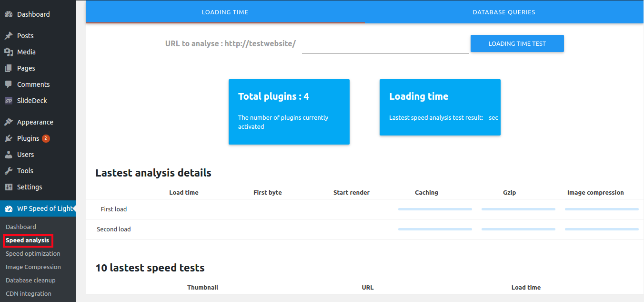This screenshot has width=644, height=302.
Task: Switch to the DATABASE QUERIES tab
Action: pyautogui.click(x=503, y=12)
